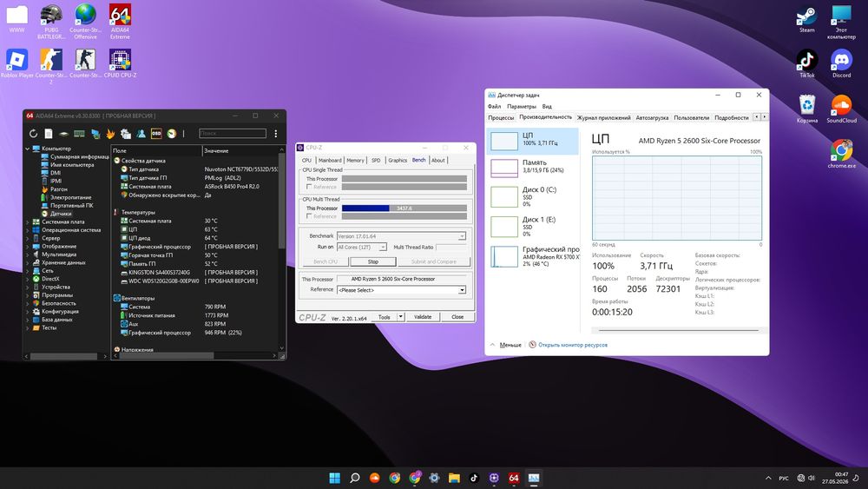Enable Reference checkbox under CPU Single Thread
Viewport: 868px width, 489px height.
310,187
